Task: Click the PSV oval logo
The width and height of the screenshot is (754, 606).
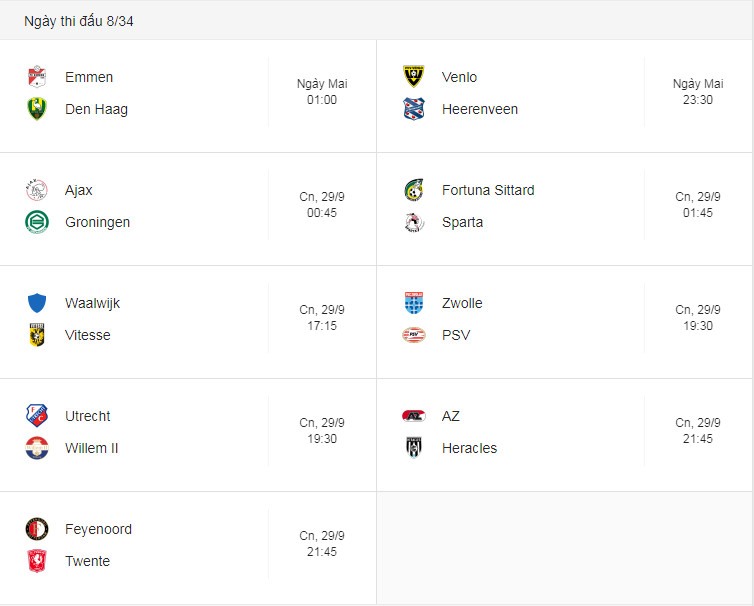Action: [414, 335]
